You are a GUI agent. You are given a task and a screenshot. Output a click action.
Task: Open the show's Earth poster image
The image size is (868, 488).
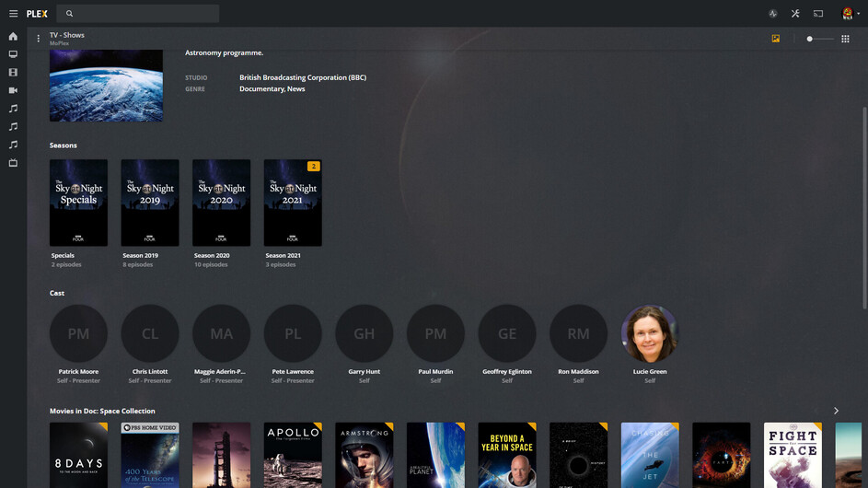[106, 86]
